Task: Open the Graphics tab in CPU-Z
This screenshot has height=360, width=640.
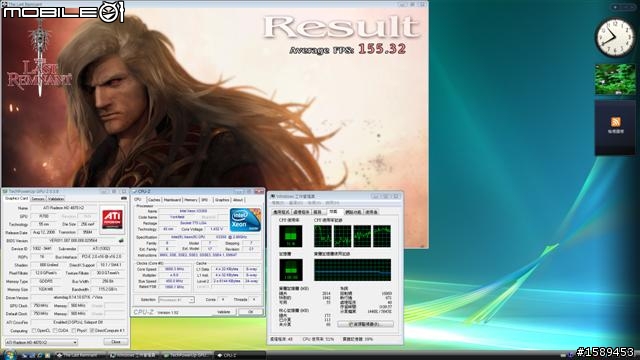Action: (x=222, y=200)
